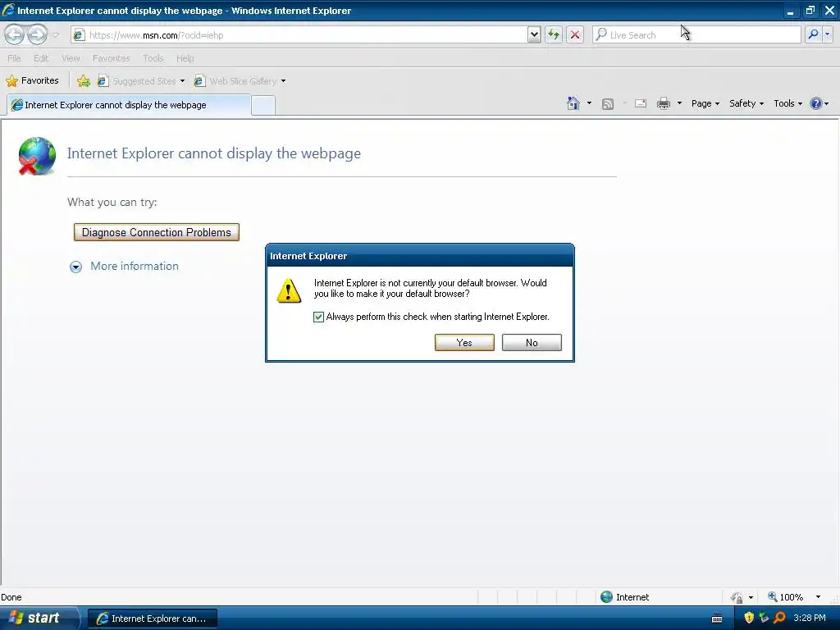Open Suggested Sites link
This screenshot has width=840, height=630.
click(x=141, y=81)
